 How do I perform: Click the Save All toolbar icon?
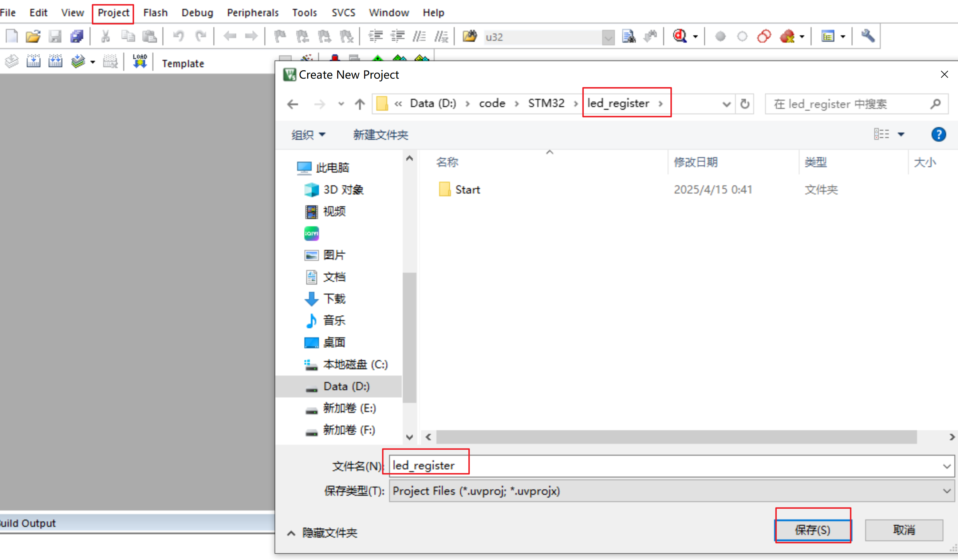(x=77, y=36)
